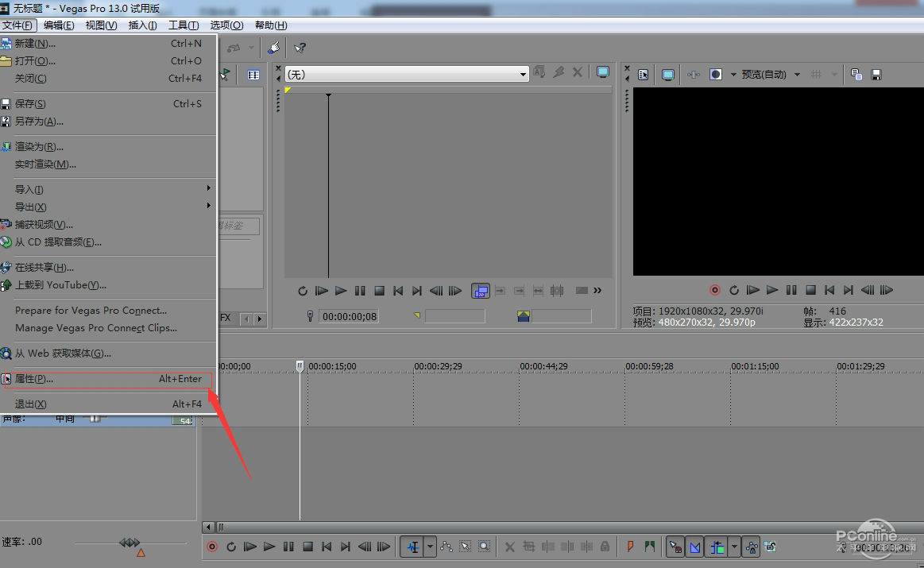Open trimmer external monitor icon
The image size is (924, 568).
tap(603, 71)
